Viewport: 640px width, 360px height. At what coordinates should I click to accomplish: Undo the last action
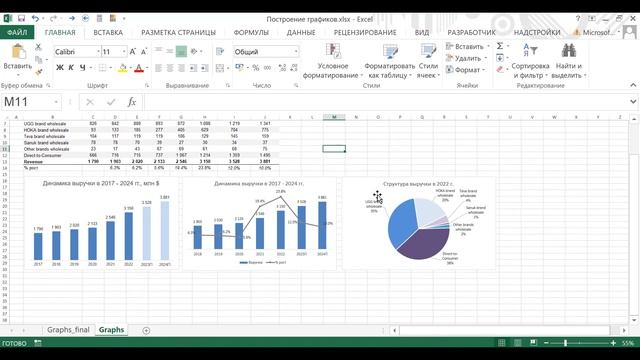(35, 19)
